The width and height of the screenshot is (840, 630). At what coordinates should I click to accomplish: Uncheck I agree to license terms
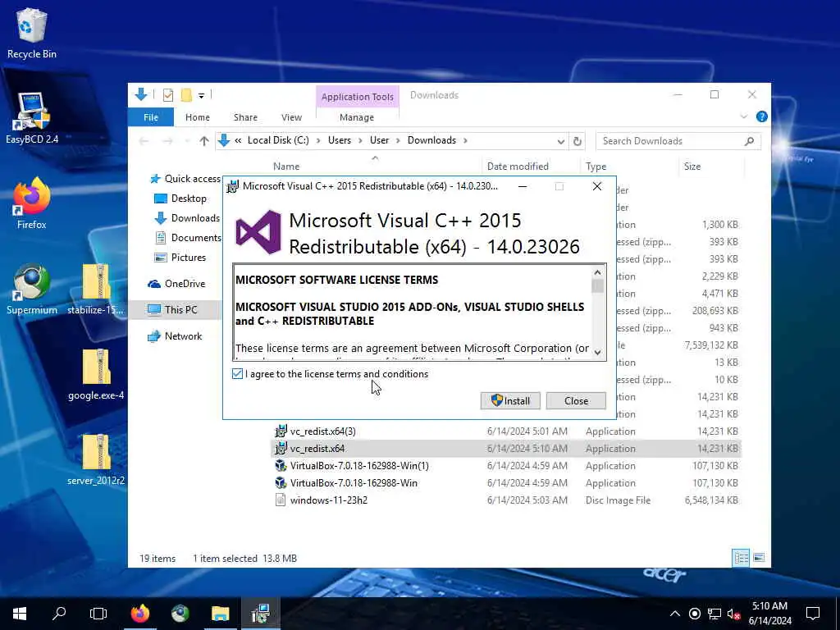pyautogui.click(x=237, y=374)
